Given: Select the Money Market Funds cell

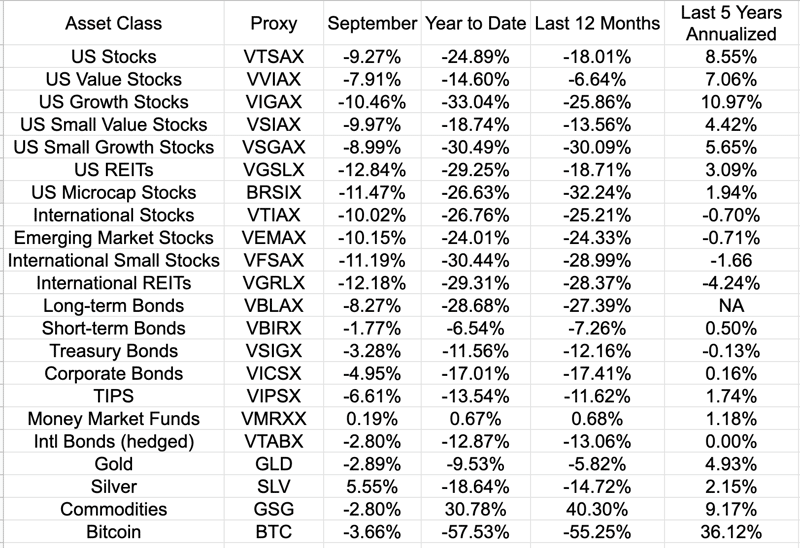Looking at the screenshot, I should tap(113, 419).
